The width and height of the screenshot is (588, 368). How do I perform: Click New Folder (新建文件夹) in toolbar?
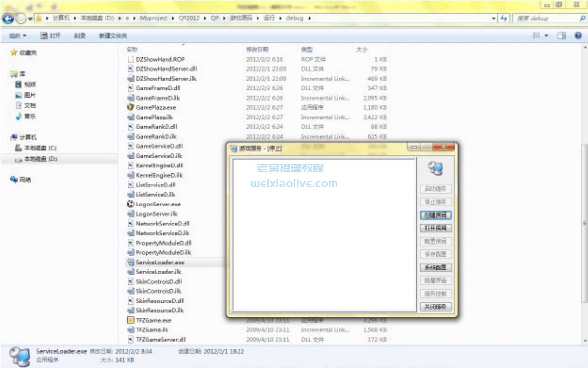point(113,35)
